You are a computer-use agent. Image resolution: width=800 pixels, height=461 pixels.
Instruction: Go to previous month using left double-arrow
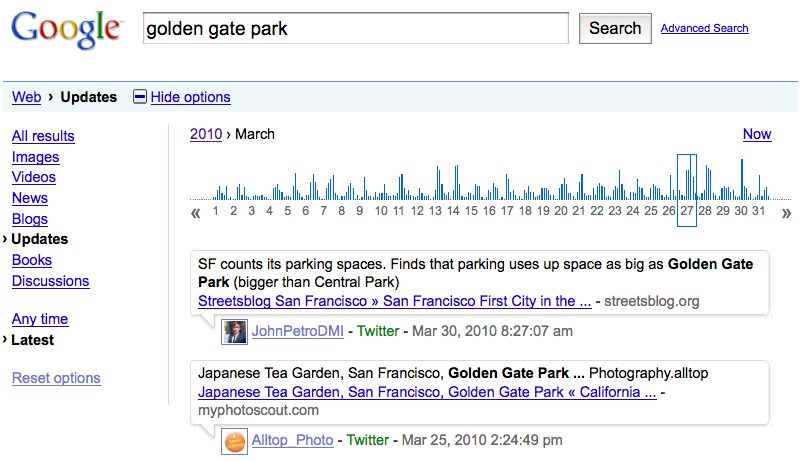pyautogui.click(x=196, y=212)
